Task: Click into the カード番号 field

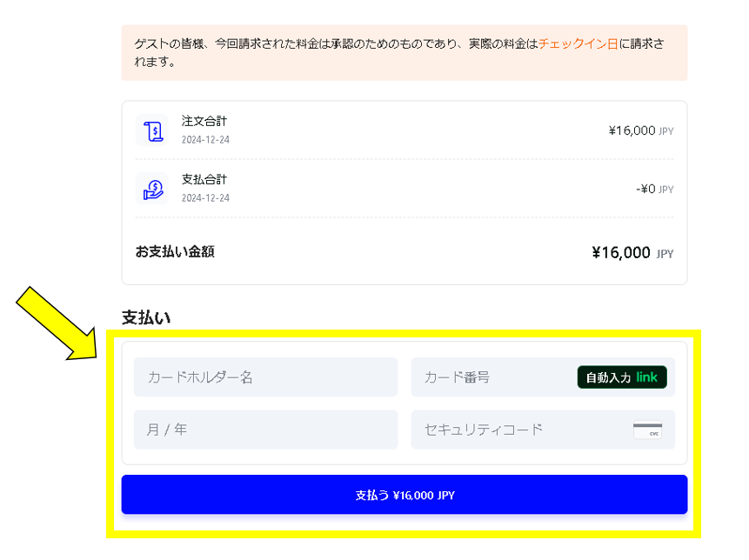Action: (492, 377)
